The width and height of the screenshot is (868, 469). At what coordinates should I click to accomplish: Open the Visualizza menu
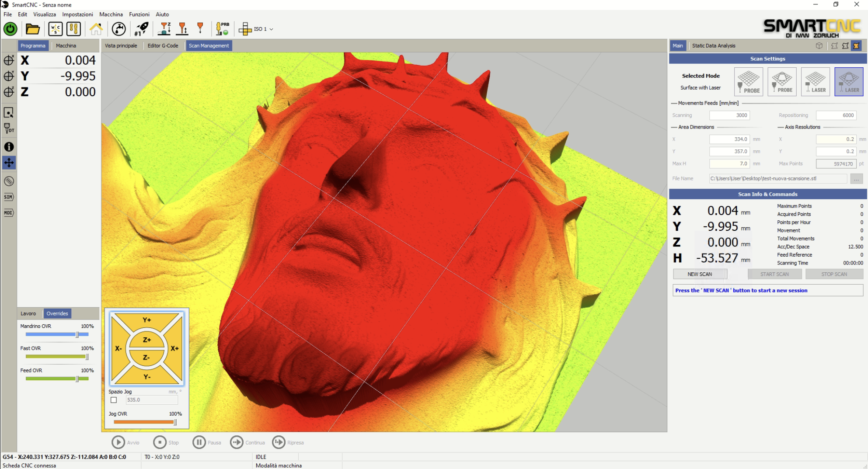[45, 14]
